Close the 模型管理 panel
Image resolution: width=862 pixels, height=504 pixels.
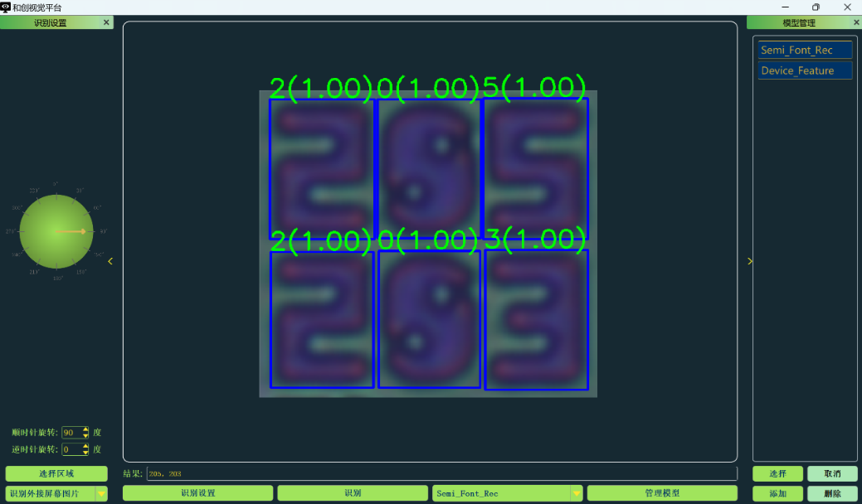pos(856,22)
